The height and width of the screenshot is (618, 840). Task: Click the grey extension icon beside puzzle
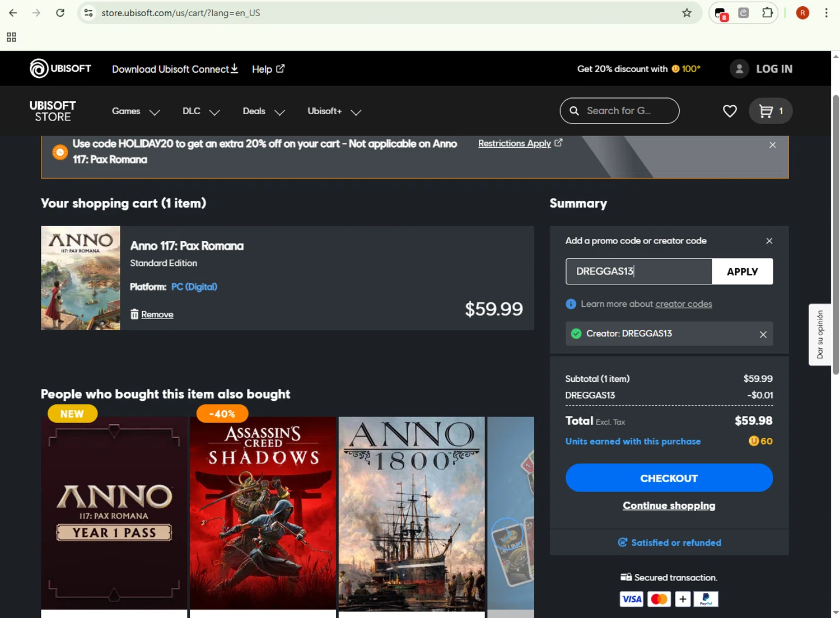point(744,13)
